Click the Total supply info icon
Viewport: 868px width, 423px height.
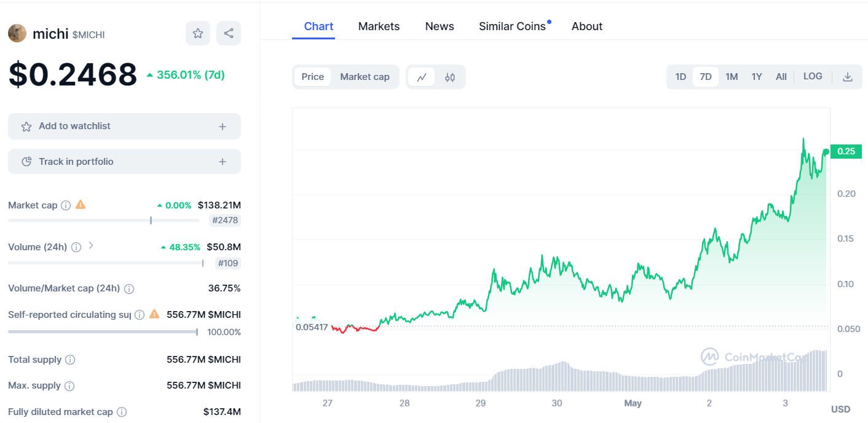click(x=70, y=360)
